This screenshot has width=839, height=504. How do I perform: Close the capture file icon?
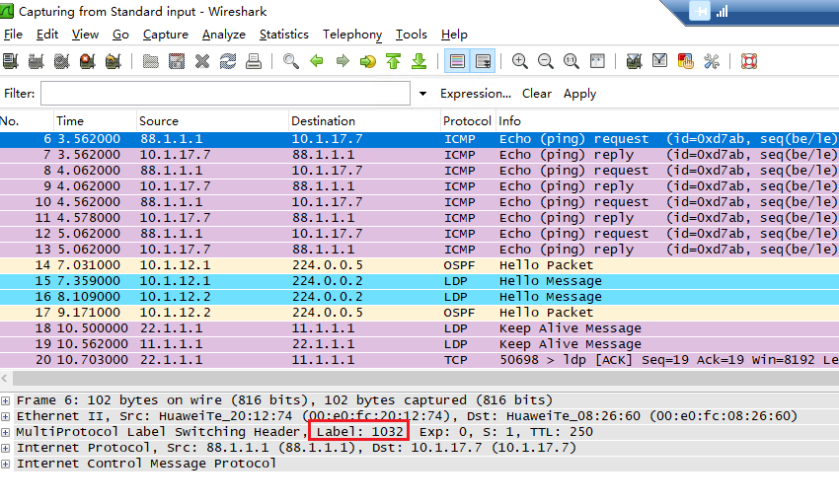point(201,61)
